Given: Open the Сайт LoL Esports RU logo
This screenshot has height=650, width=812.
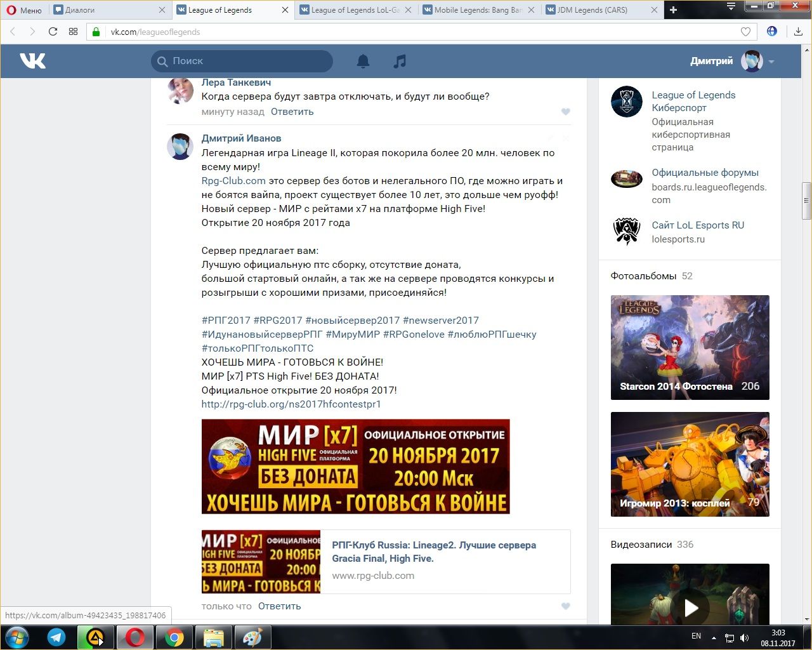Looking at the screenshot, I should pyautogui.click(x=627, y=232).
